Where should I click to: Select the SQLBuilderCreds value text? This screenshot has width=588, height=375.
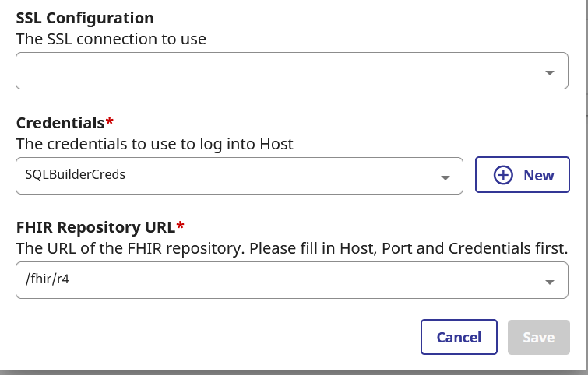pyautogui.click(x=75, y=174)
